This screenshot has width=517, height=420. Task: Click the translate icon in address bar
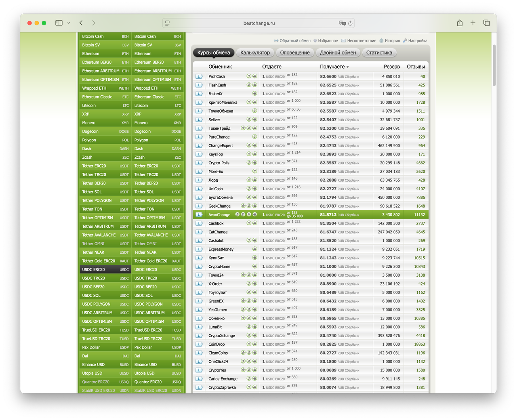343,23
